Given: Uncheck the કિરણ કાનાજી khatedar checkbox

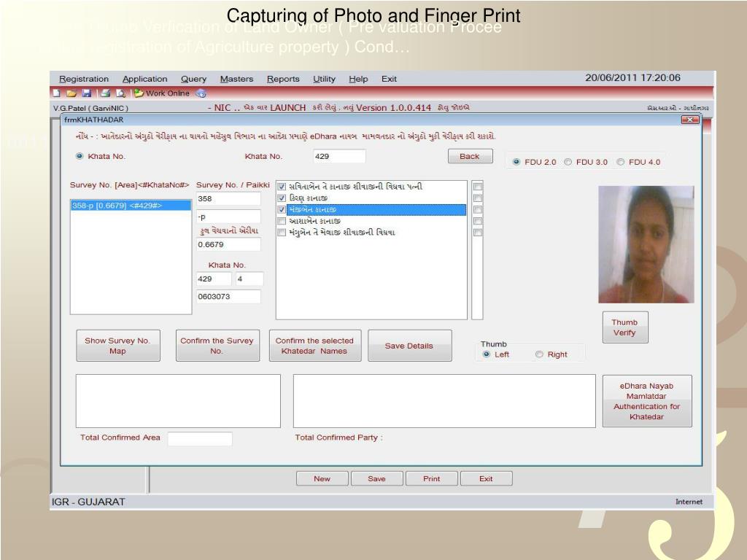Looking at the screenshot, I should 282,198.
